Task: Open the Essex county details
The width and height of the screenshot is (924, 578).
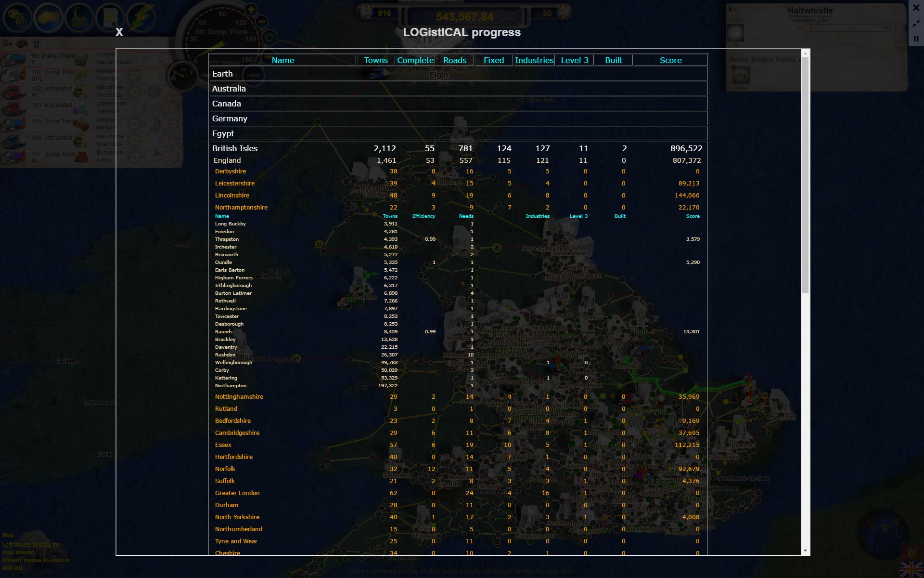Action: 223,445
